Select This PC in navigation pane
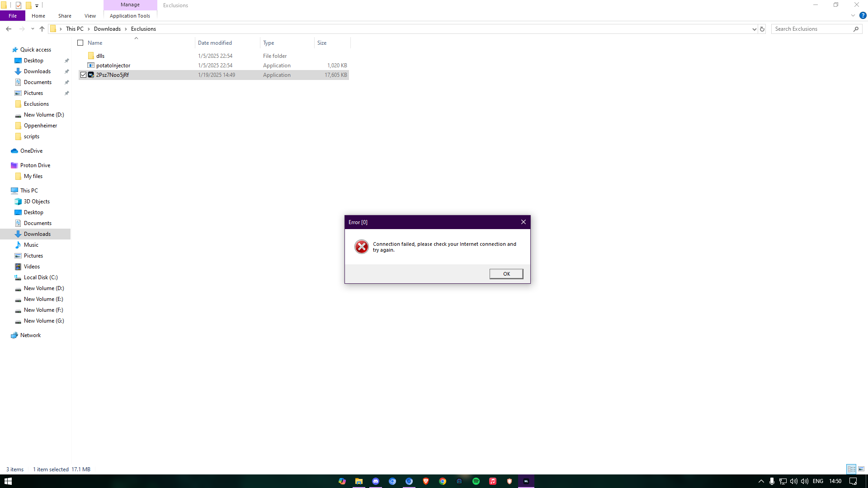Image resolution: width=868 pixels, height=488 pixels. [29, 191]
